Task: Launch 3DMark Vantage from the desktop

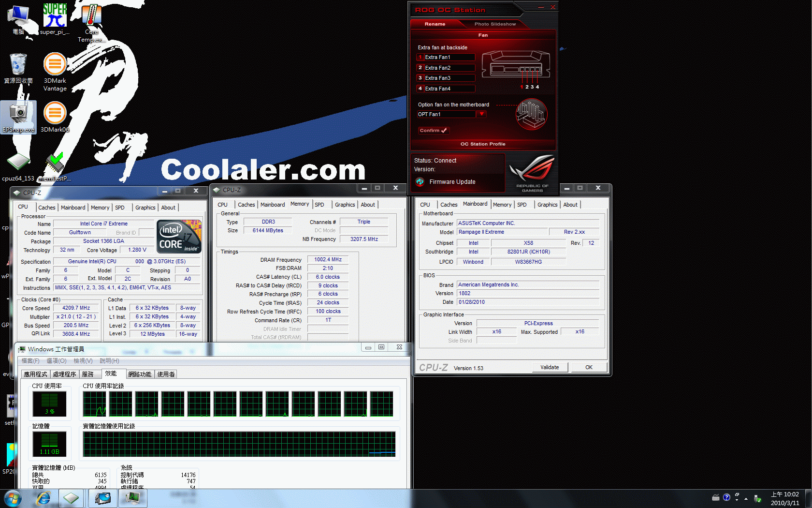Action: (55, 72)
